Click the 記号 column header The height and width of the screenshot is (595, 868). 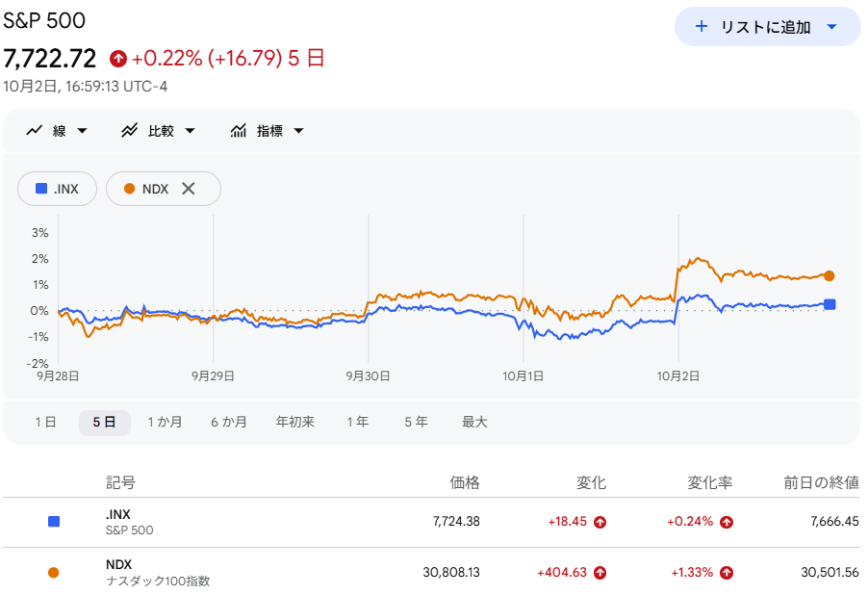coord(120,482)
